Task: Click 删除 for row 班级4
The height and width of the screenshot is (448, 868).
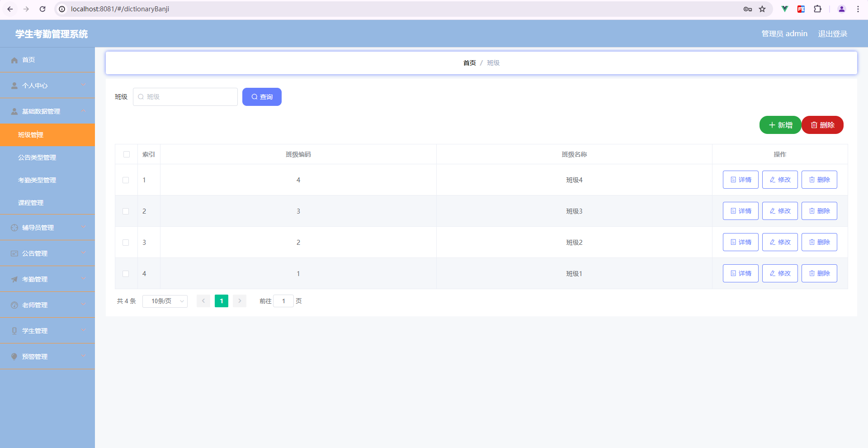Action: point(819,180)
